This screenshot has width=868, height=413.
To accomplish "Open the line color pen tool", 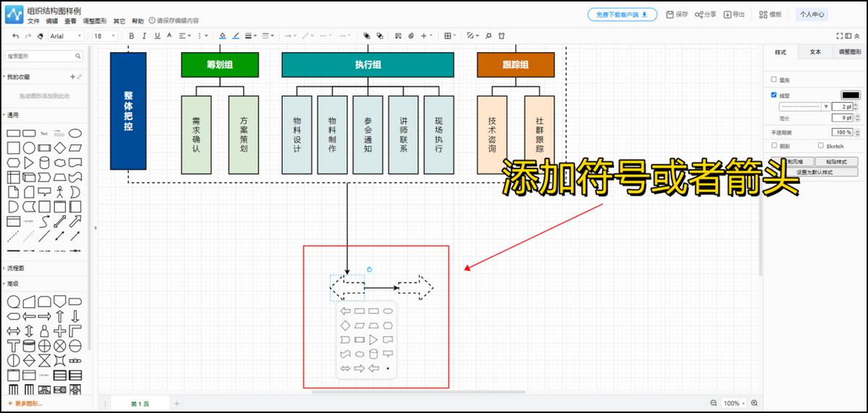I will coord(236,35).
